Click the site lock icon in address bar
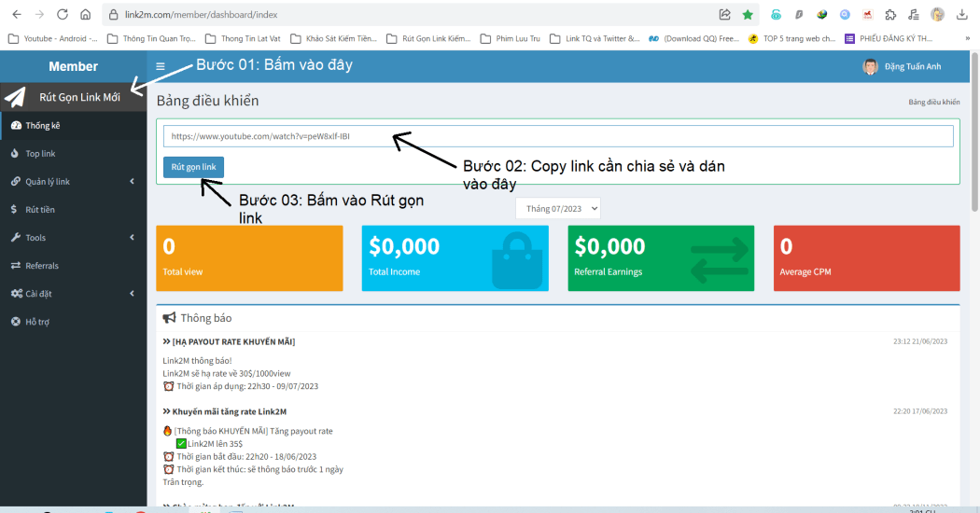 (113, 14)
